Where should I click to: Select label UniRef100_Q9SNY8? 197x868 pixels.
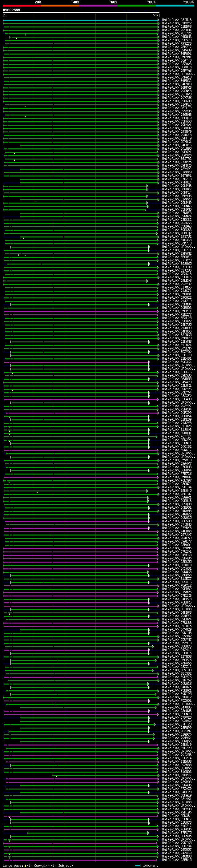[176, 91]
